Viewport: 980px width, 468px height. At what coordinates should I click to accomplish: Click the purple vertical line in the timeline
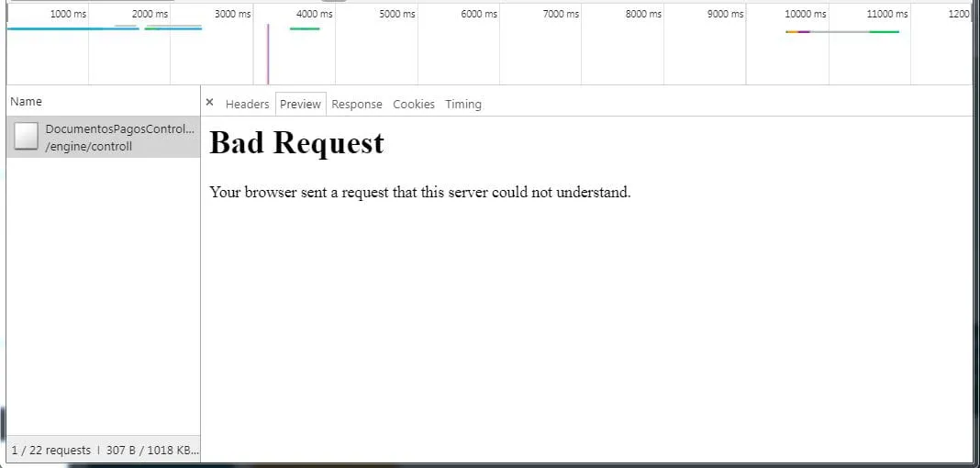click(268, 53)
